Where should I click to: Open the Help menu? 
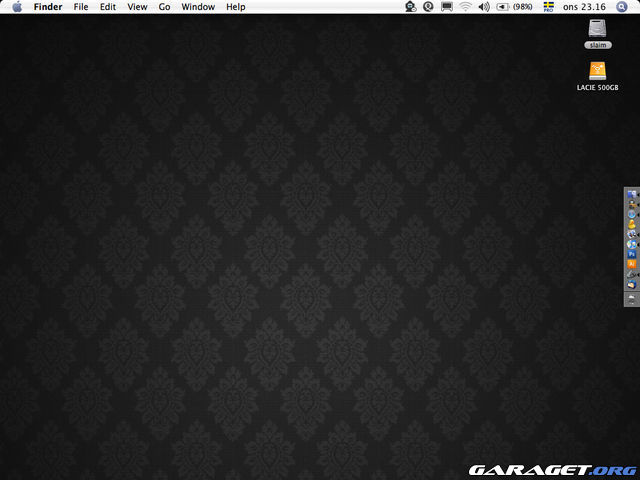236,7
